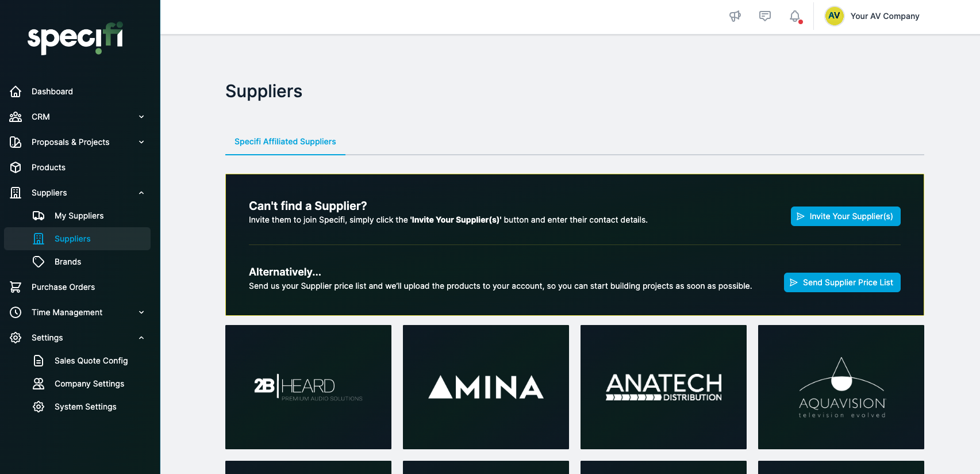Collapse the Suppliers menu chevron
Image resolution: width=980 pixels, height=474 pixels.
[x=141, y=193]
